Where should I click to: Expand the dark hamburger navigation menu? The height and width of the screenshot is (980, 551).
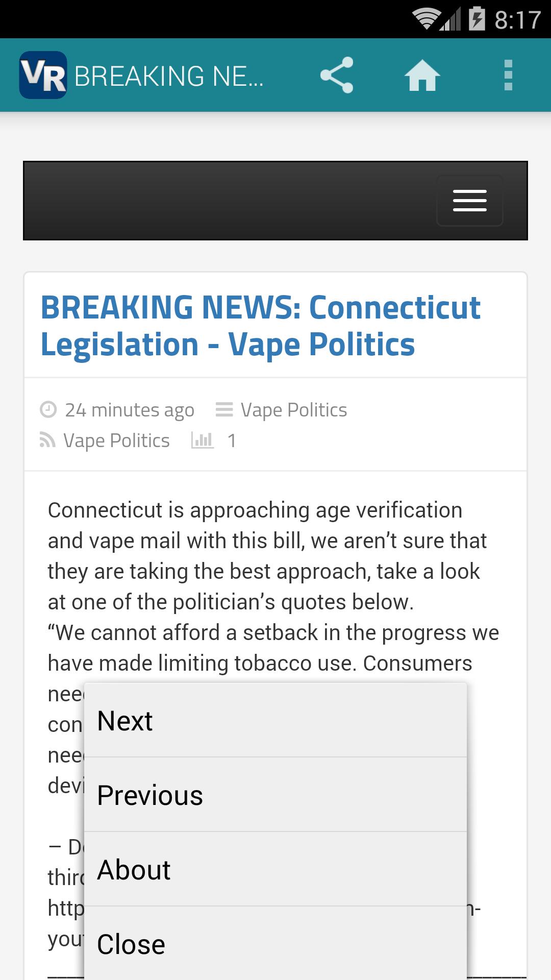pos(469,201)
